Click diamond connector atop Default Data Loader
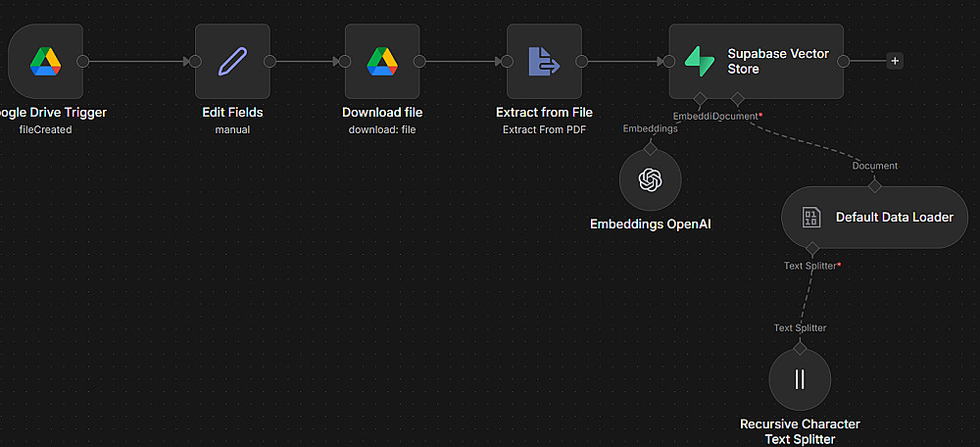The width and height of the screenshot is (980, 447). [874, 185]
